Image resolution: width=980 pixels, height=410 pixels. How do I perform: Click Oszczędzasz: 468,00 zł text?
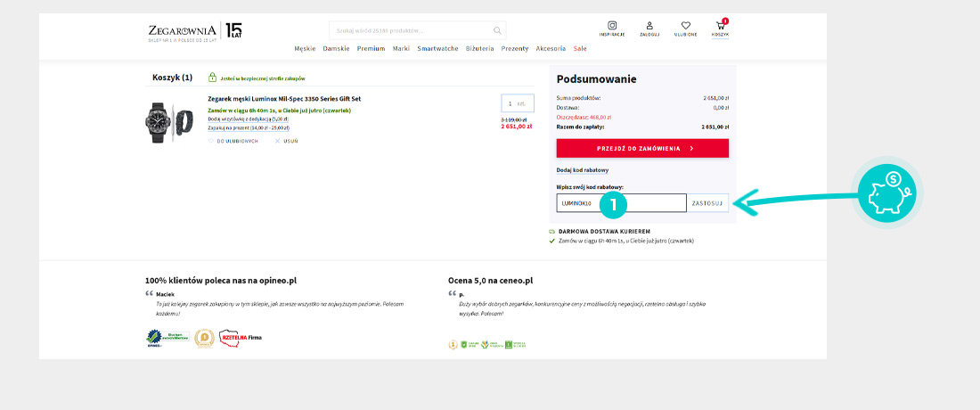(584, 117)
